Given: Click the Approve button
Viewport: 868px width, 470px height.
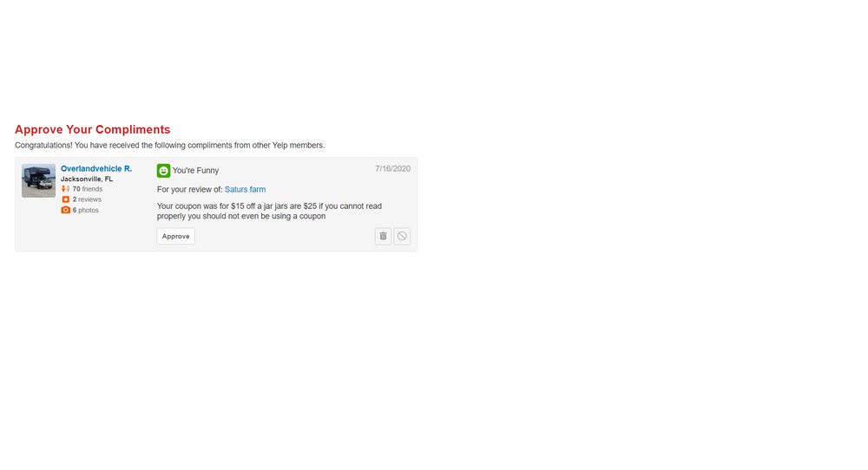Looking at the screenshot, I should [x=175, y=236].
